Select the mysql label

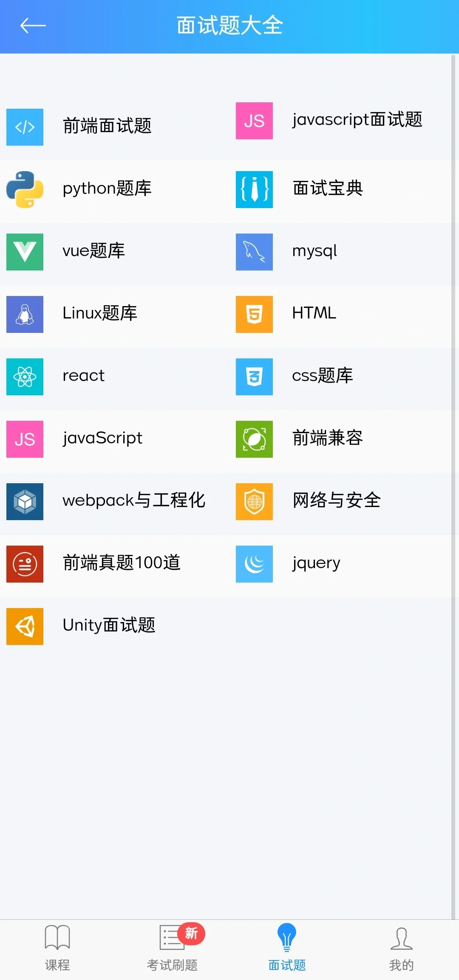coord(314,251)
